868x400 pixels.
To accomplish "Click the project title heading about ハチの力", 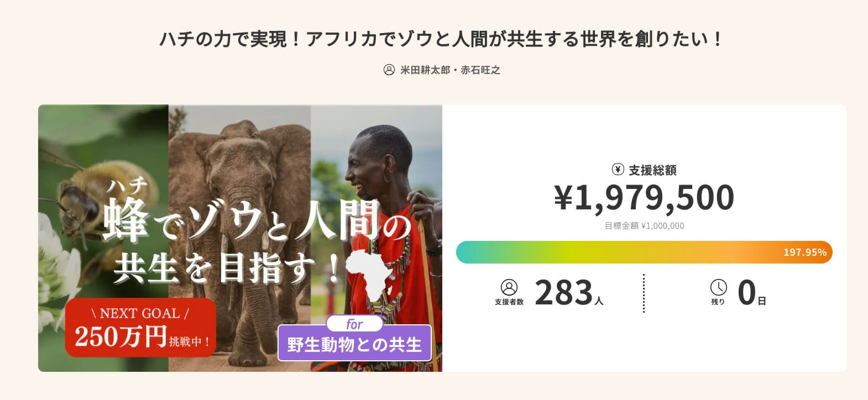I will pyautogui.click(x=441, y=39).
